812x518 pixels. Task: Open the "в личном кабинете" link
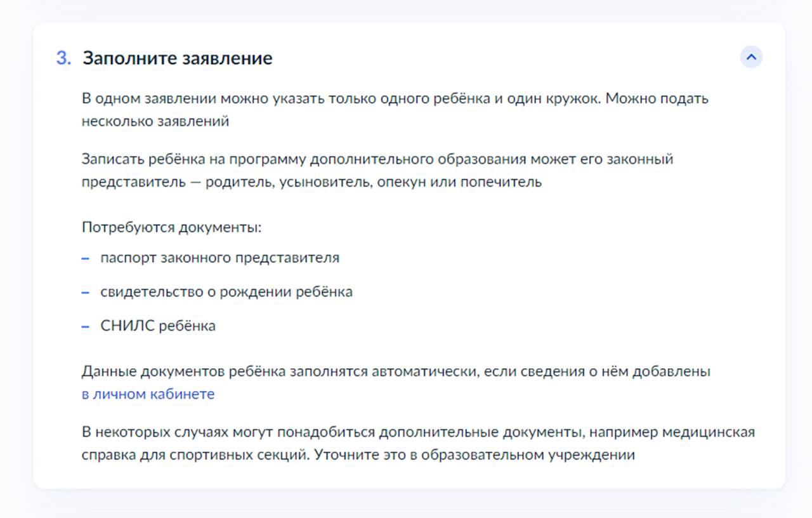click(x=147, y=394)
